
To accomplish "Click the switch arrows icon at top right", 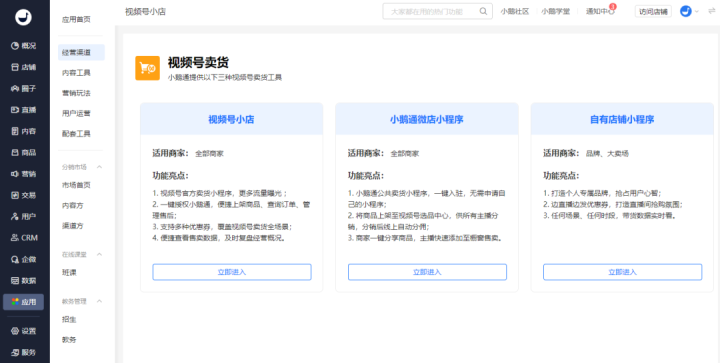I will coord(712,11).
